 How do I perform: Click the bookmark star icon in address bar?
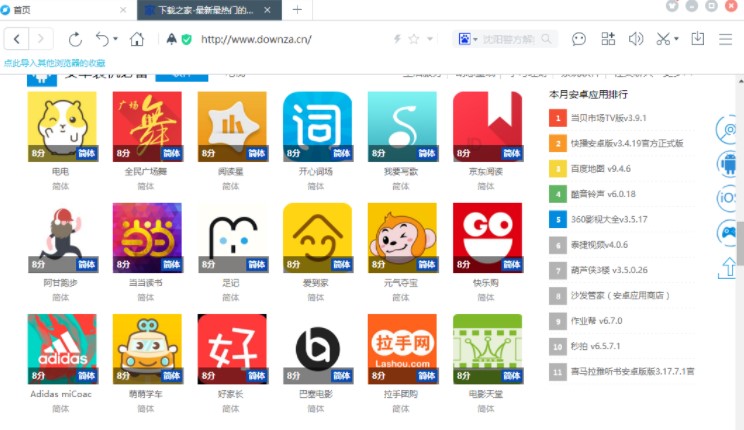[x=413, y=39]
